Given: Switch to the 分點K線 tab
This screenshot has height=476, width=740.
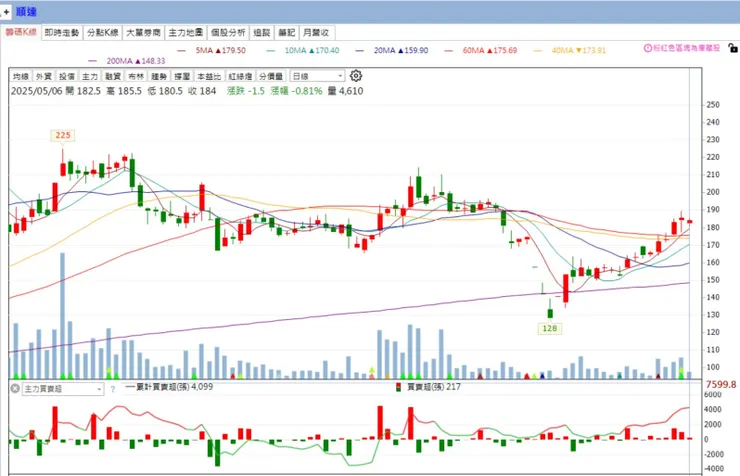Looking at the screenshot, I should coord(102,33).
